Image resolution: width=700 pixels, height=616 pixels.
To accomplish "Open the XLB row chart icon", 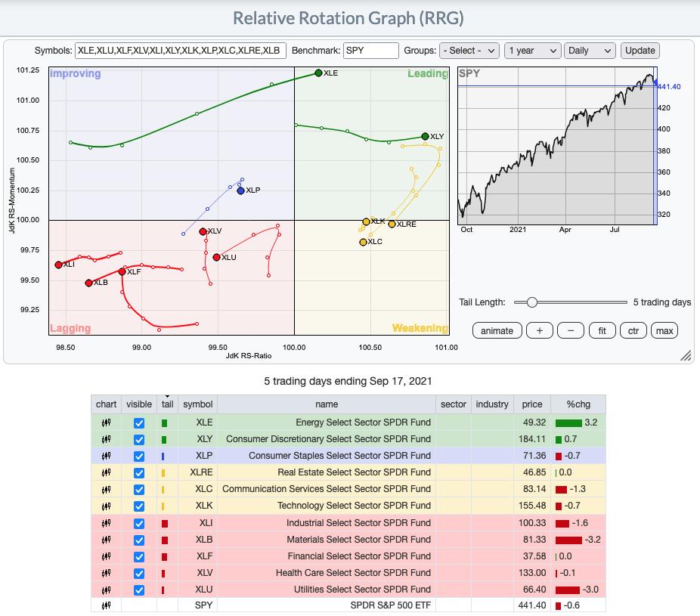I will point(106,540).
